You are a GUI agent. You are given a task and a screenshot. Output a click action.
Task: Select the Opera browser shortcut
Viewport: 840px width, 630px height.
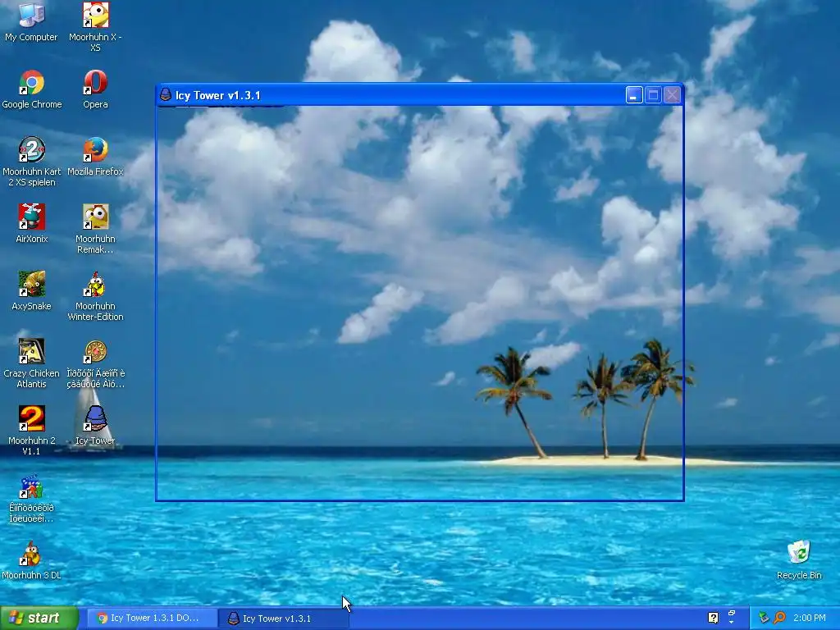[95, 90]
